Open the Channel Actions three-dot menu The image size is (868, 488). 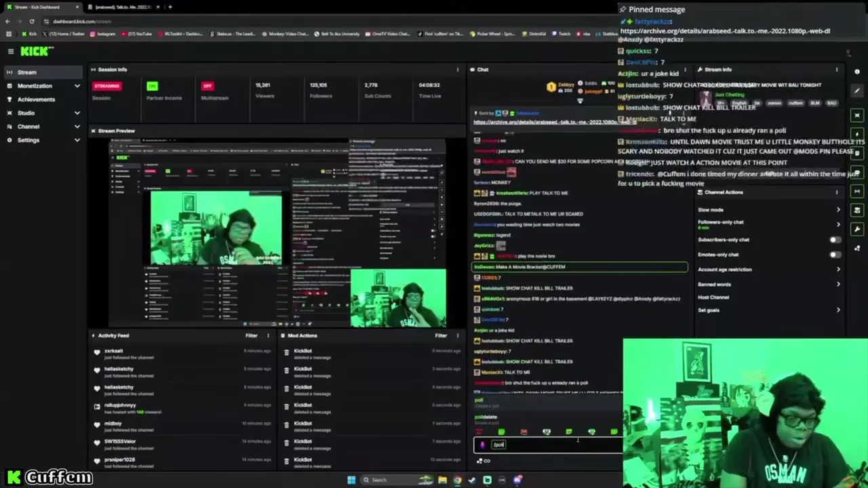click(836, 192)
